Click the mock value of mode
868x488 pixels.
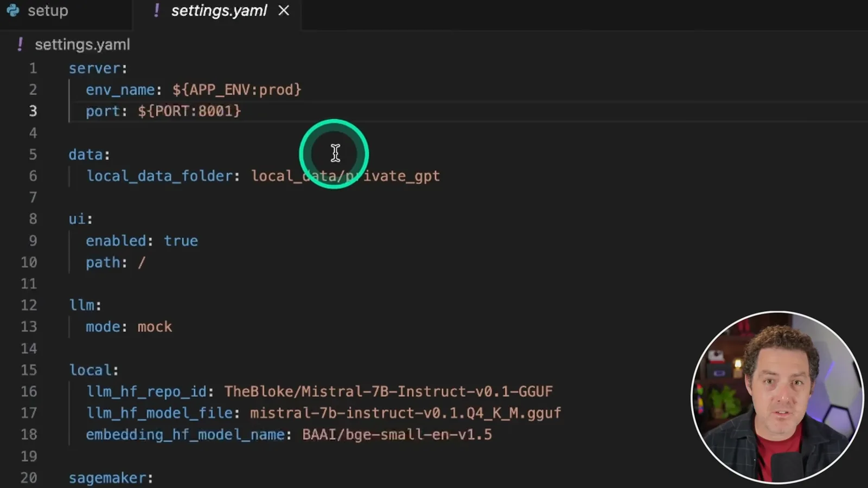tap(155, 327)
